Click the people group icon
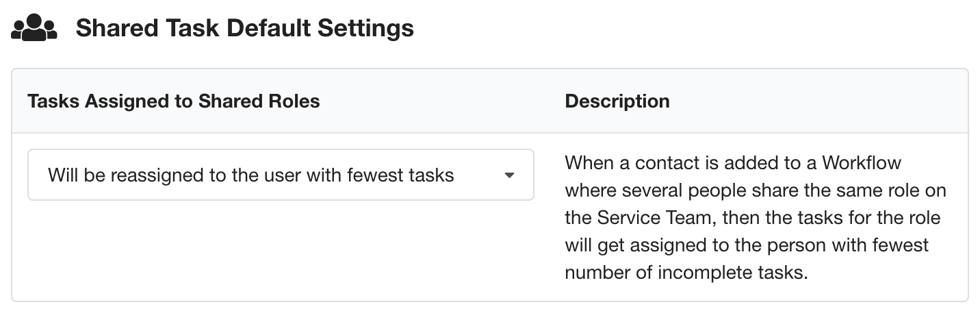This screenshot has height=311, width=980. 34,28
